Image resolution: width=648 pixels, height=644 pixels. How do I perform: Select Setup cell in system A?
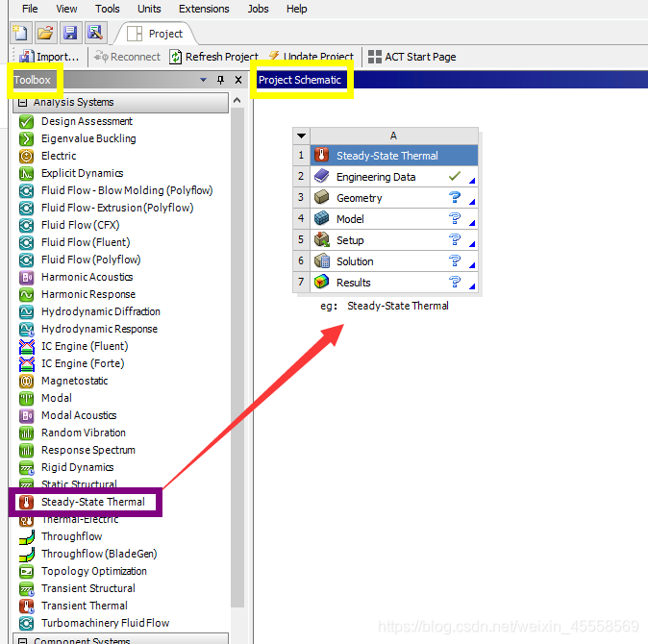pyautogui.click(x=394, y=240)
